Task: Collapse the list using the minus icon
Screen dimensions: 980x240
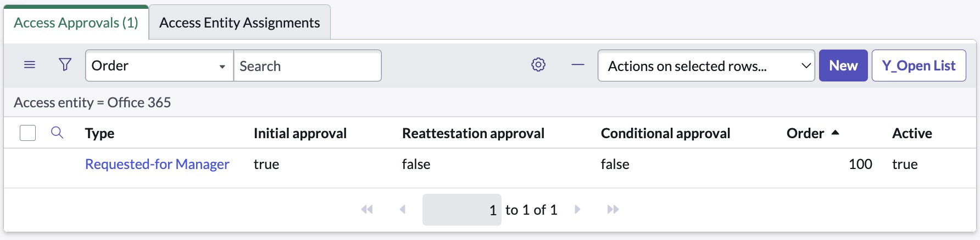Action: pos(578,65)
